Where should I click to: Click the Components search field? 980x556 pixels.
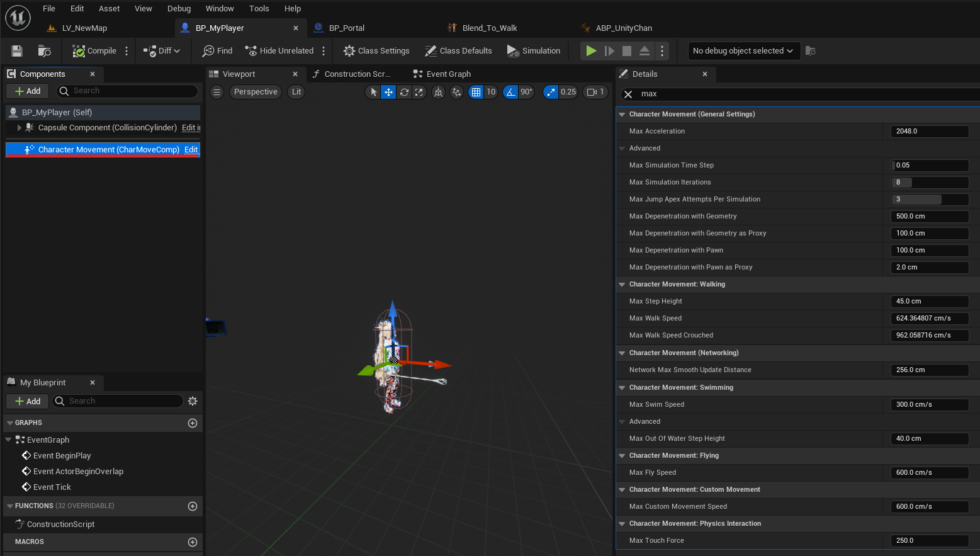tap(128, 91)
